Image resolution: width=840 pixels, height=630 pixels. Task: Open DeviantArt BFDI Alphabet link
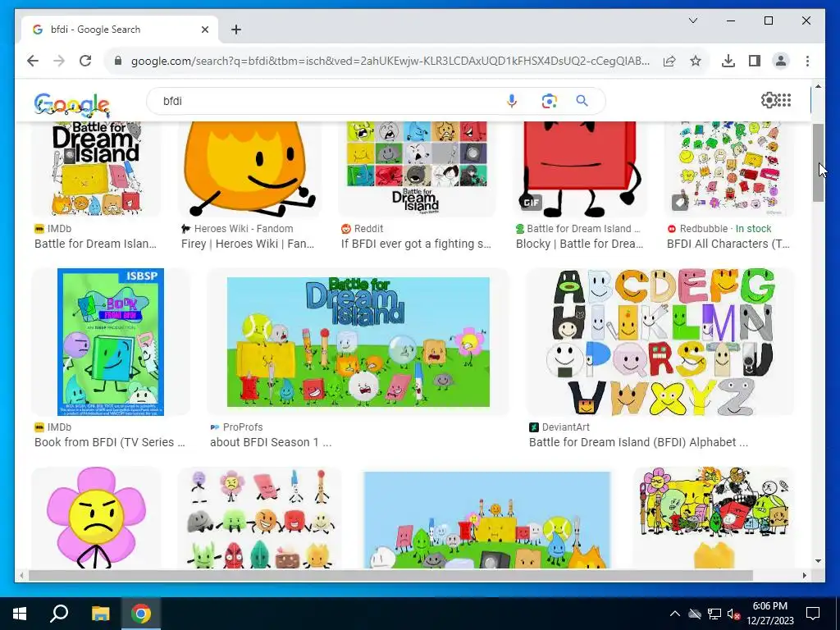(x=638, y=442)
